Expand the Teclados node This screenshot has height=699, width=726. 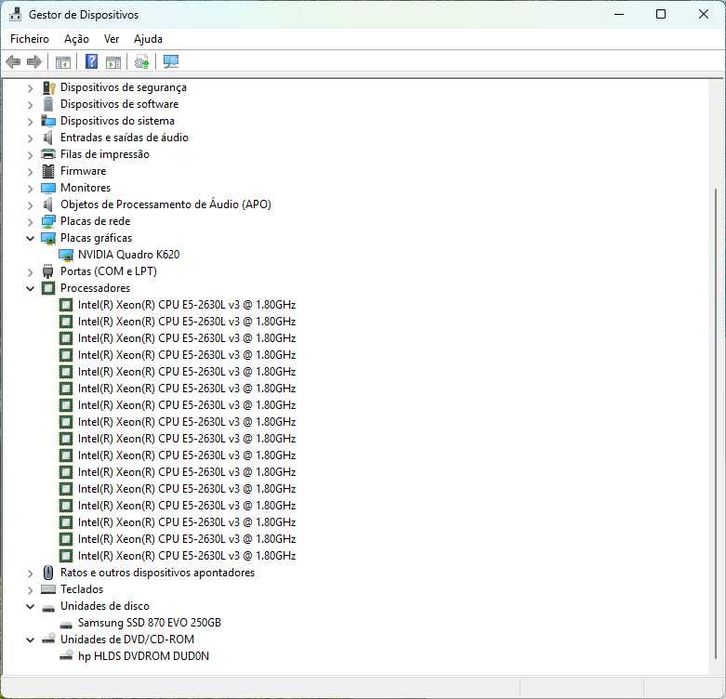[x=30, y=590]
